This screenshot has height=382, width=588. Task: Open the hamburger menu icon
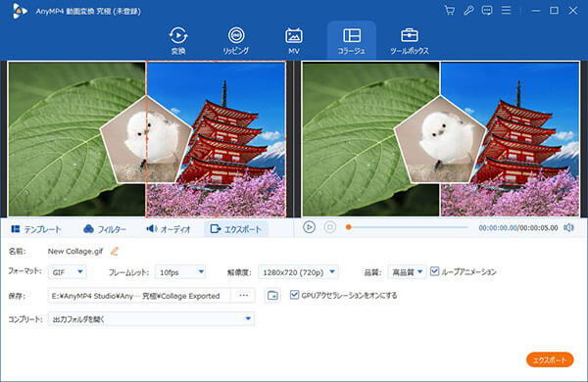(x=507, y=11)
